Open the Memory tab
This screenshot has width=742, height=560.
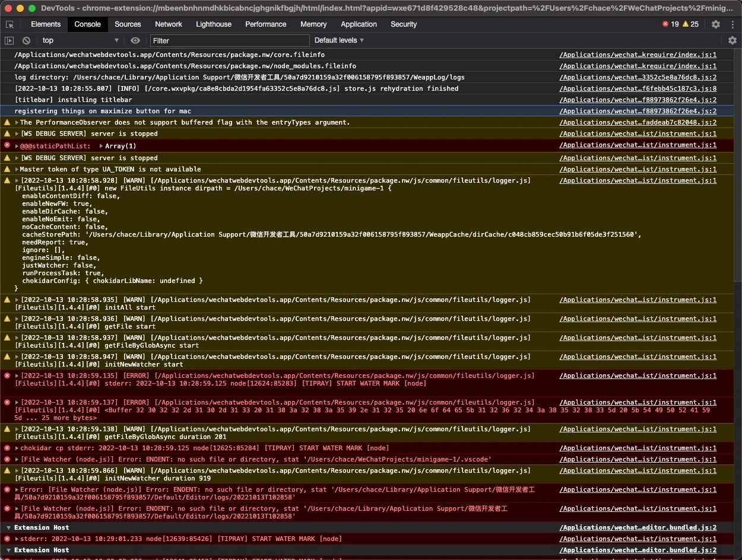pyautogui.click(x=313, y=24)
